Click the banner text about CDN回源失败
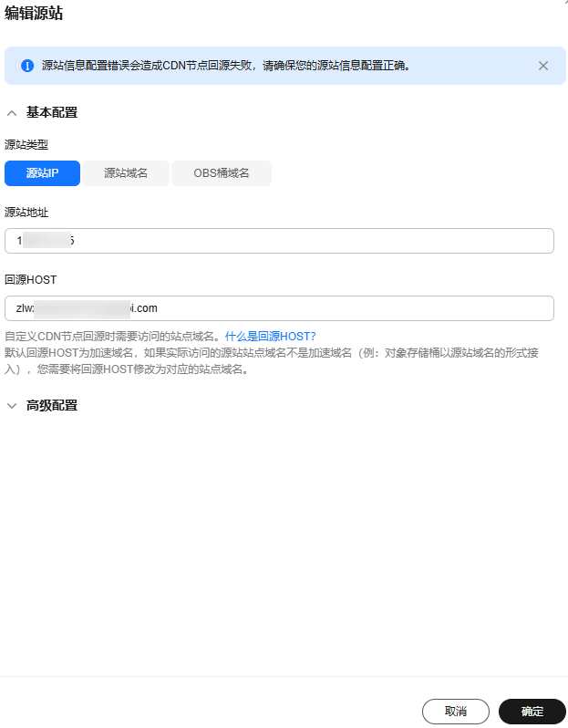Screen dimensions: 568x728 [226, 66]
